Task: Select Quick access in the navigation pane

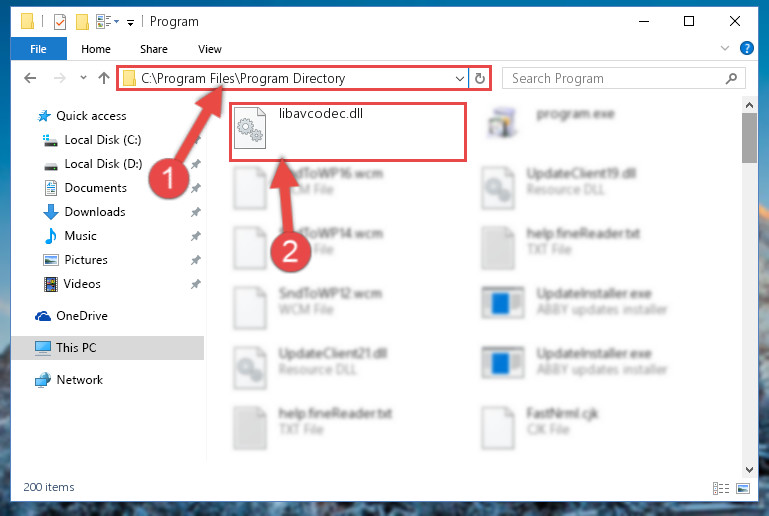Action: (x=81, y=116)
